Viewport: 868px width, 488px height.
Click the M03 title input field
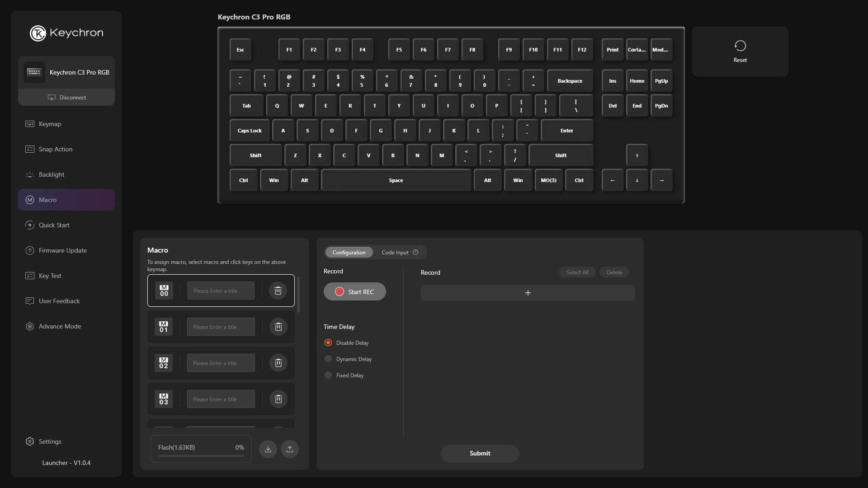point(221,399)
